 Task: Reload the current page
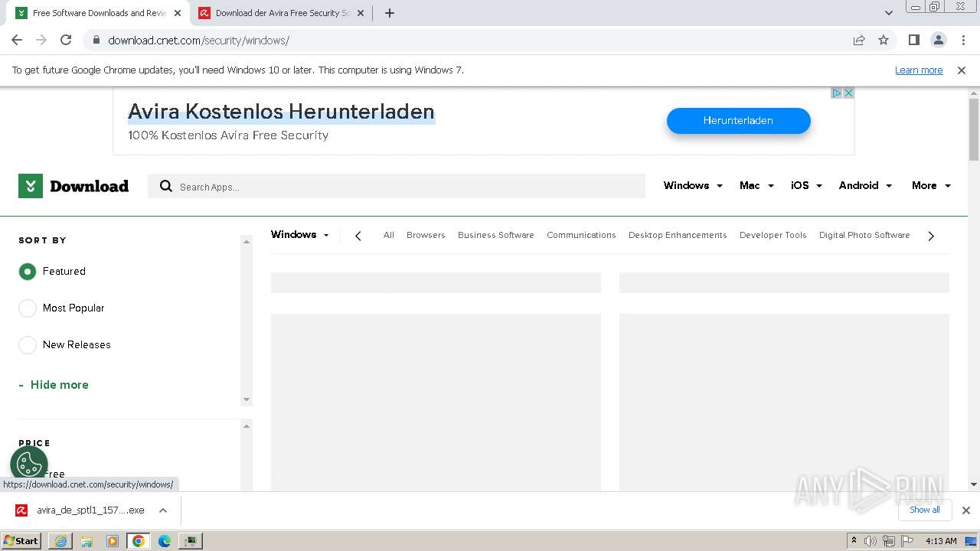(x=66, y=40)
